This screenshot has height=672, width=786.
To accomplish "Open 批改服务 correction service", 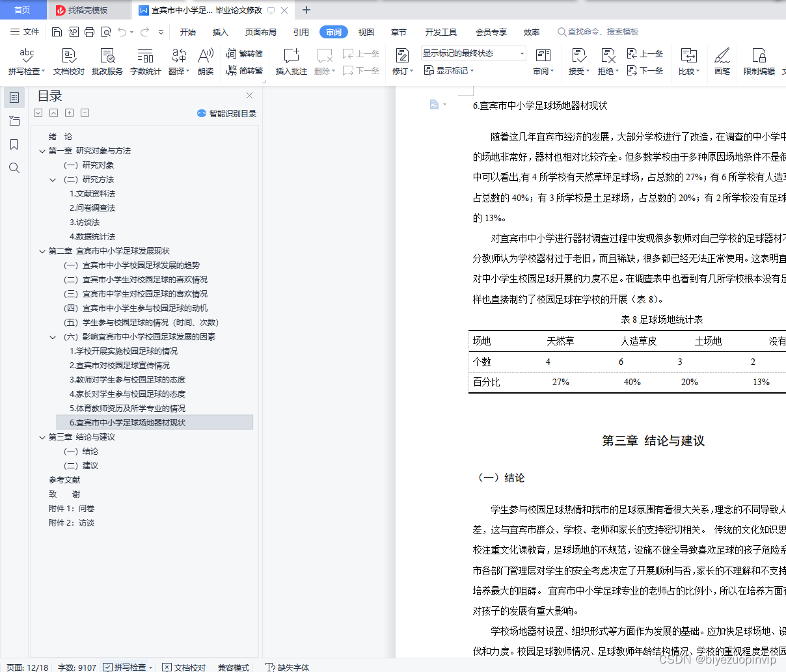I will (x=107, y=62).
